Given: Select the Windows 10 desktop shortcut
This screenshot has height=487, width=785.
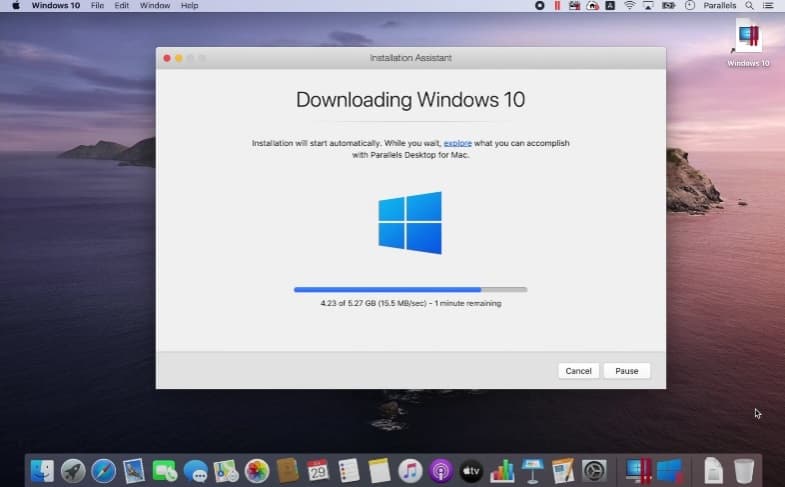Looking at the screenshot, I should tap(748, 43).
